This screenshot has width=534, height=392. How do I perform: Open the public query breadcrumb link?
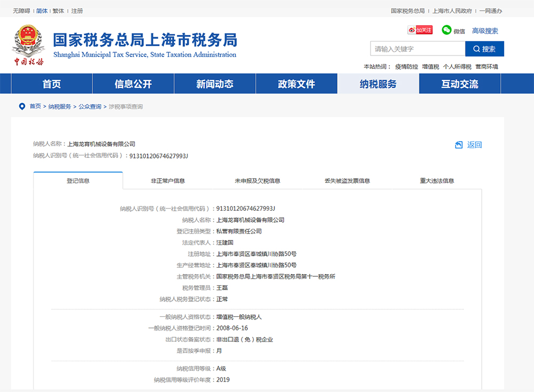click(90, 107)
